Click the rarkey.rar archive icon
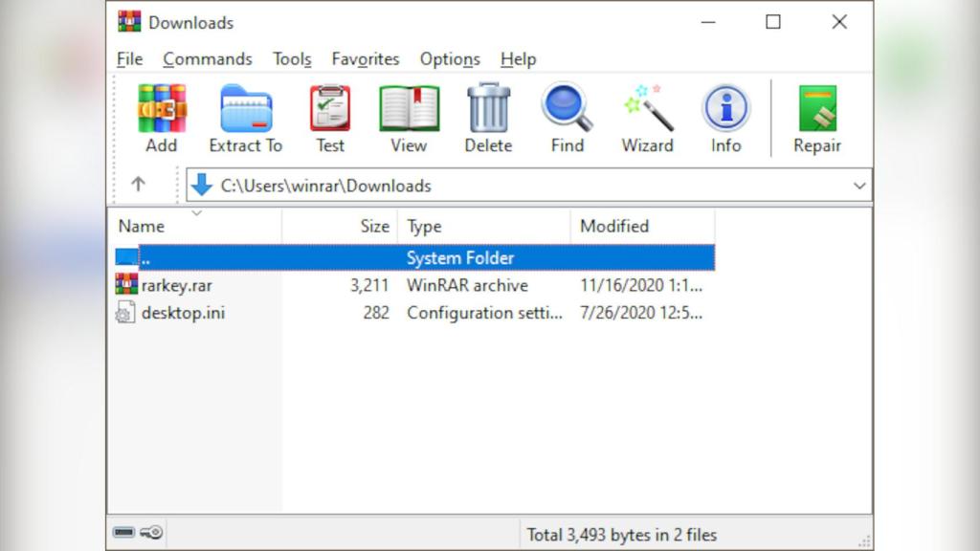The height and width of the screenshot is (551, 980). coord(127,284)
